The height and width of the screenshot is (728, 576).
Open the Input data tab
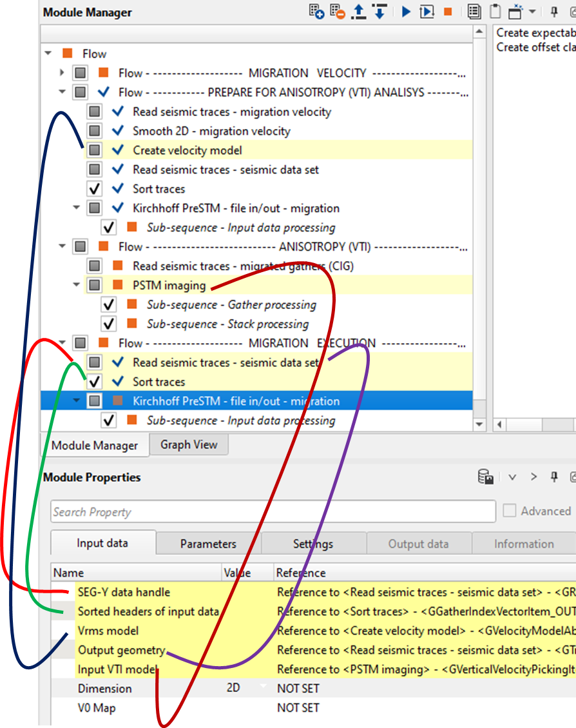pos(102,543)
